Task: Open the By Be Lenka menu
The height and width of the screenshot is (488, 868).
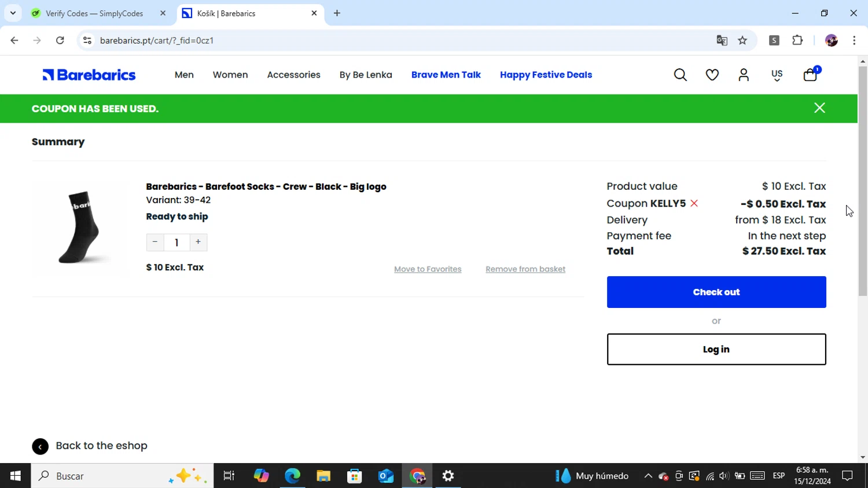Action: (x=366, y=75)
